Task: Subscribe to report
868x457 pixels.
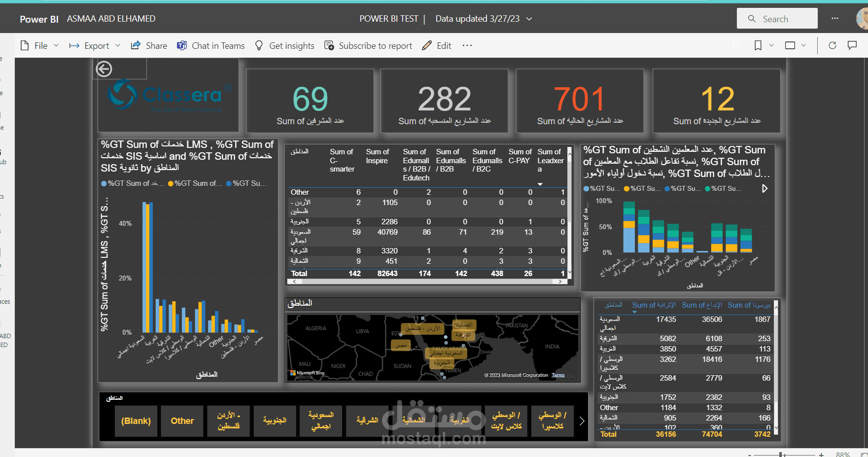Action: (x=368, y=46)
